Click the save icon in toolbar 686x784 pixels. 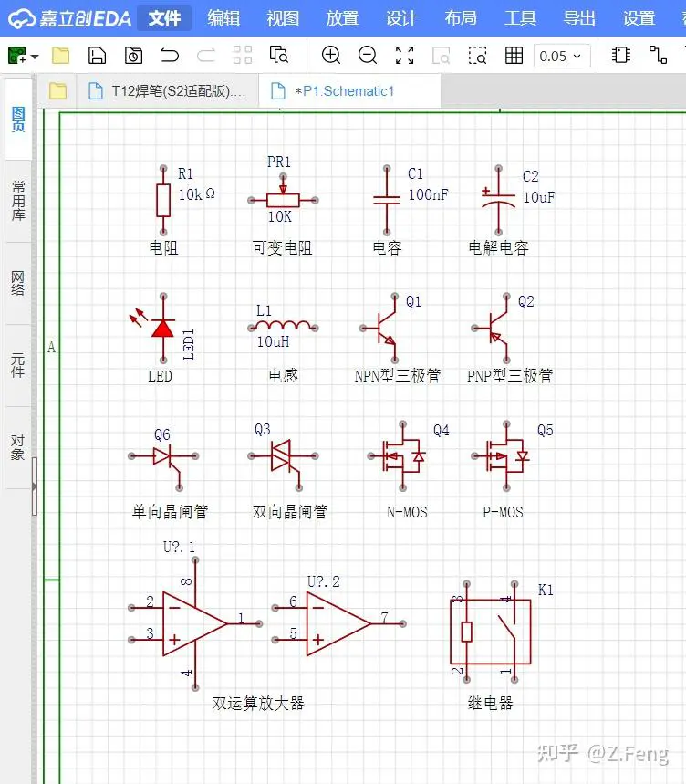pos(97,56)
